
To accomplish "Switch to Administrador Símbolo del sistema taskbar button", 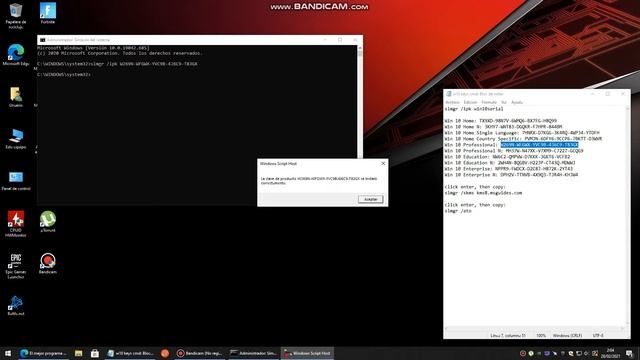I will coord(253,353).
